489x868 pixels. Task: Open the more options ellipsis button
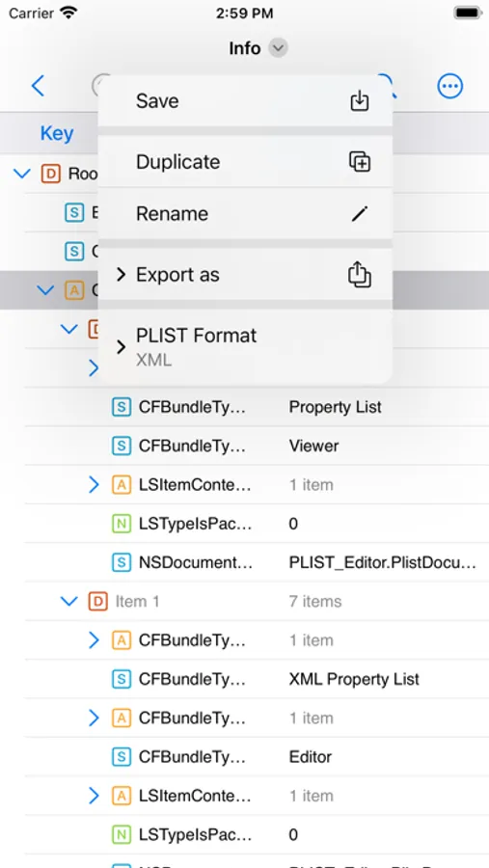tap(449, 86)
